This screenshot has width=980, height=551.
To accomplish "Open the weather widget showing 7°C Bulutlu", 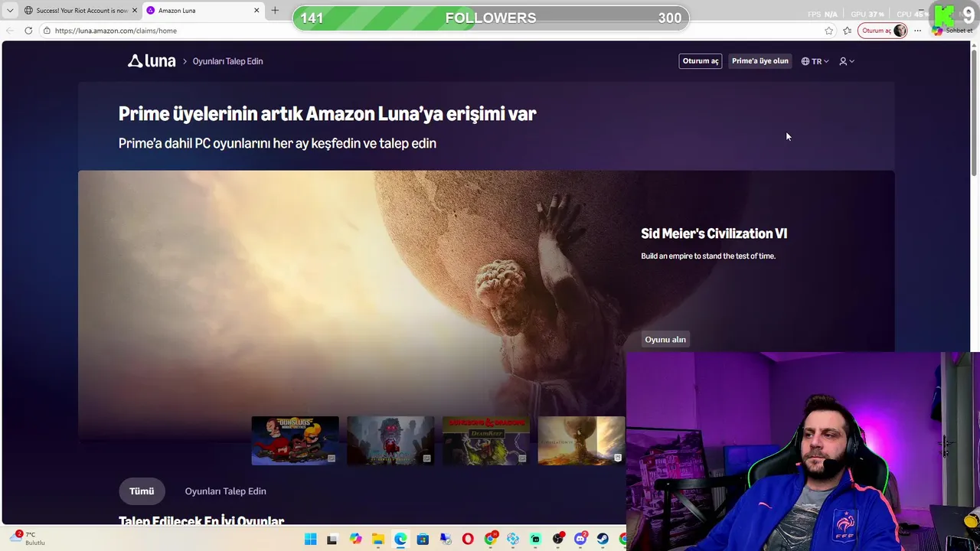I will [29, 539].
